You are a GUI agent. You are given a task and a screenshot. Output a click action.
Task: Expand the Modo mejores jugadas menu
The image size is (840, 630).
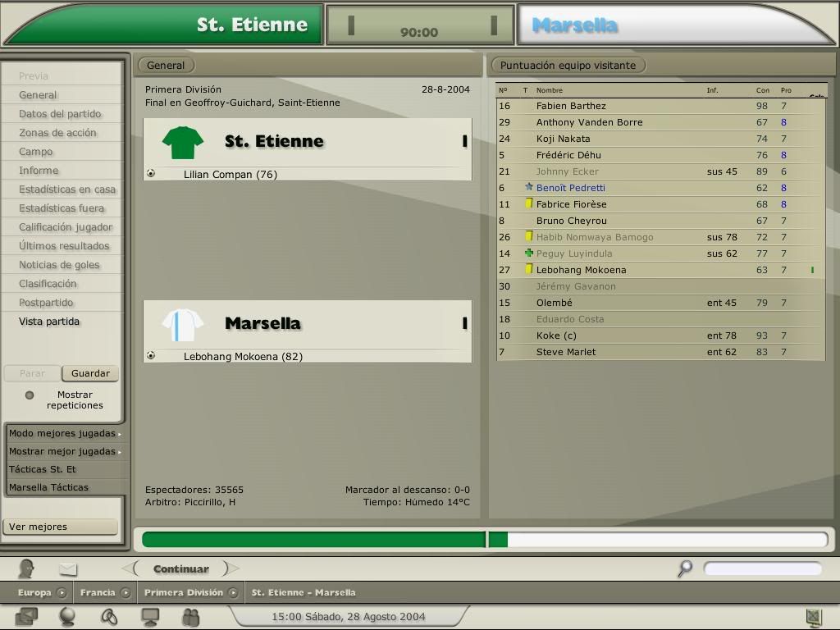click(66, 433)
